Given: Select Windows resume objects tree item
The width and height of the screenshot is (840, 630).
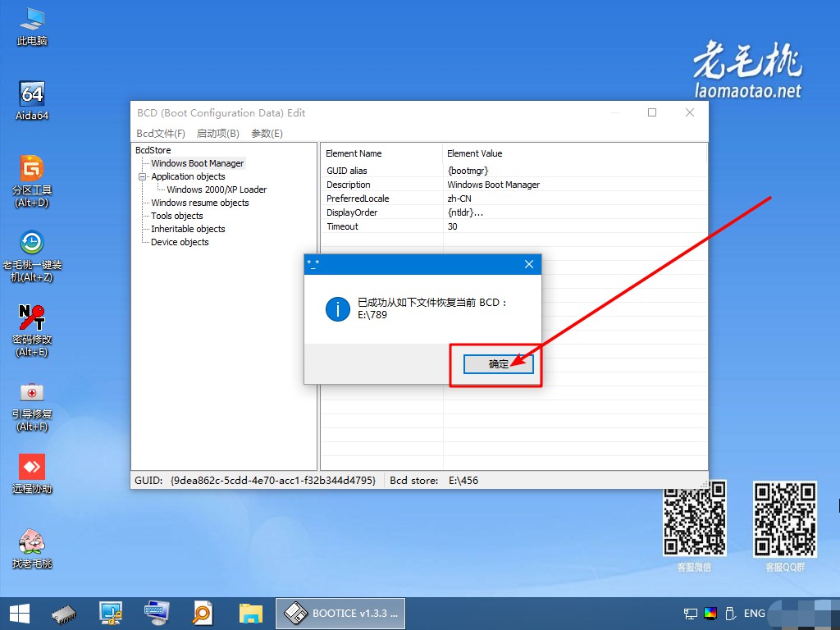Looking at the screenshot, I should 199,203.
